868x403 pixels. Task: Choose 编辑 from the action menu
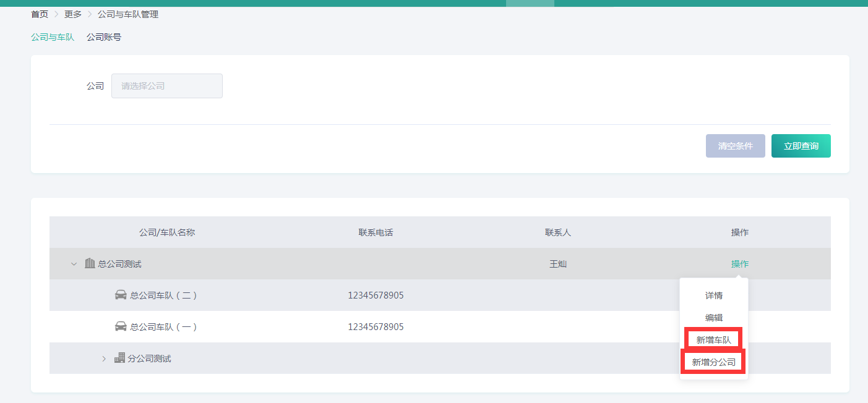point(713,318)
